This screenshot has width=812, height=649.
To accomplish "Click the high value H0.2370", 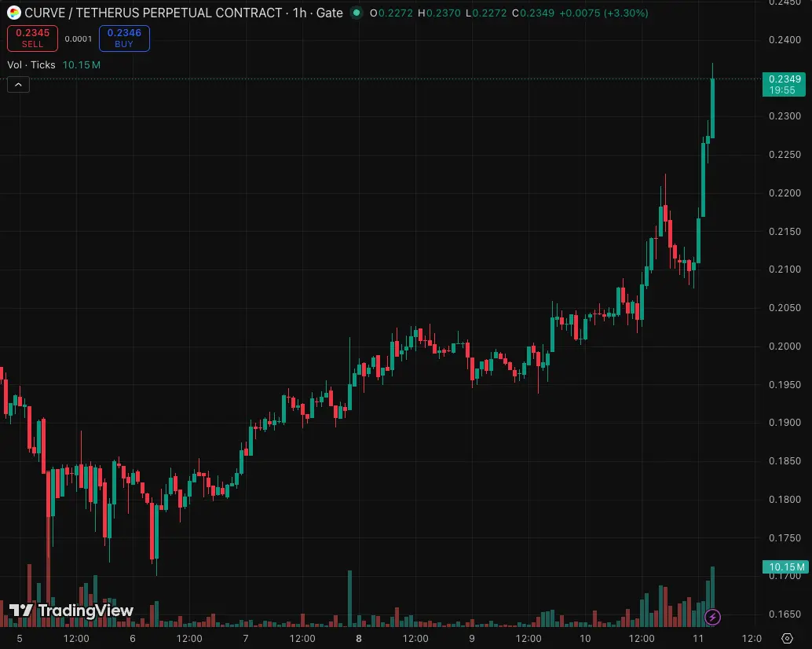I will point(439,13).
